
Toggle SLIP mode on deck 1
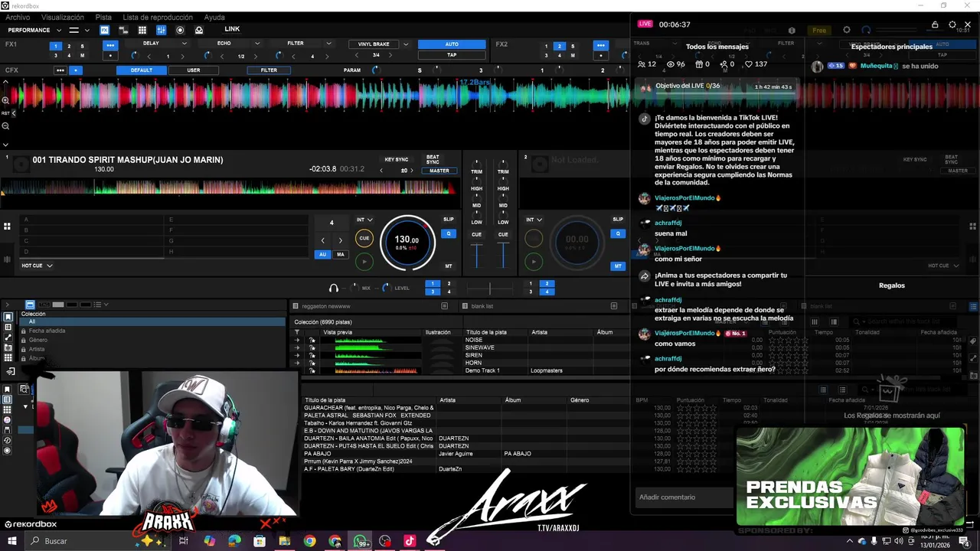tap(449, 220)
